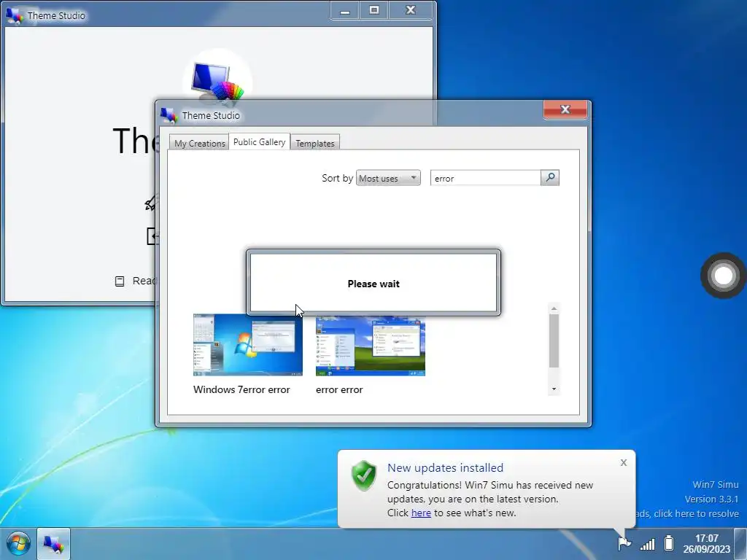Open the taskbar clock showing 17:07
The width and height of the screenshot is (747, 560).
tap(706, 543)
